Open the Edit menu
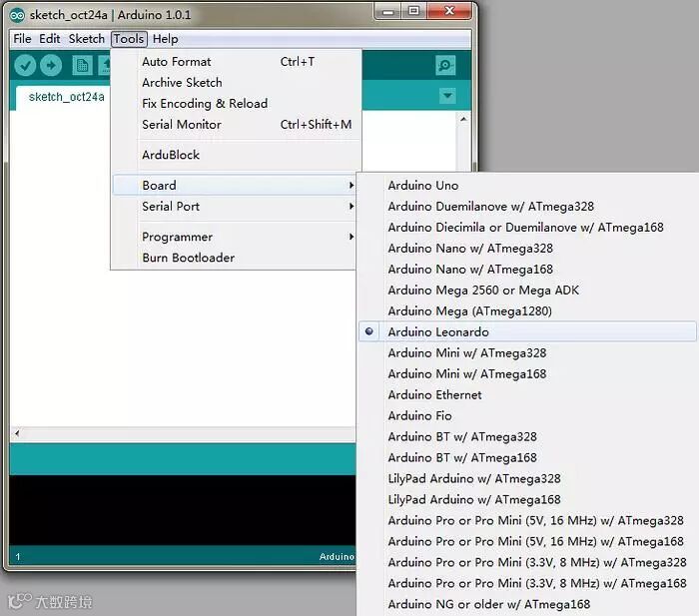Image resolution: width=699 pixels, height=616 pixels. 50,39
